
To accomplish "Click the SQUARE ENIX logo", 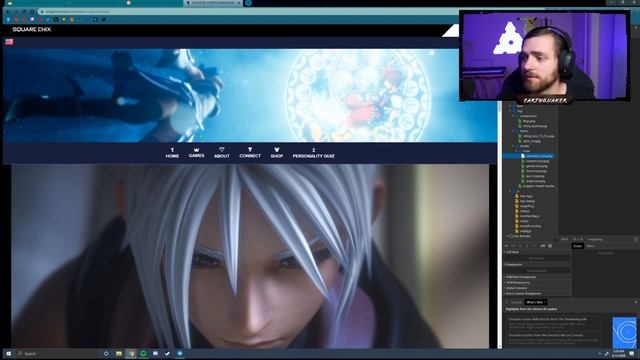I will pos(31,29).
